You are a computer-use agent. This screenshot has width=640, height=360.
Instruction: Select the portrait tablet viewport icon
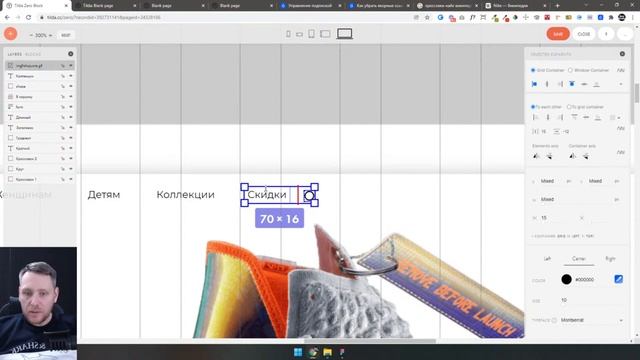click(x=311, y=34)
